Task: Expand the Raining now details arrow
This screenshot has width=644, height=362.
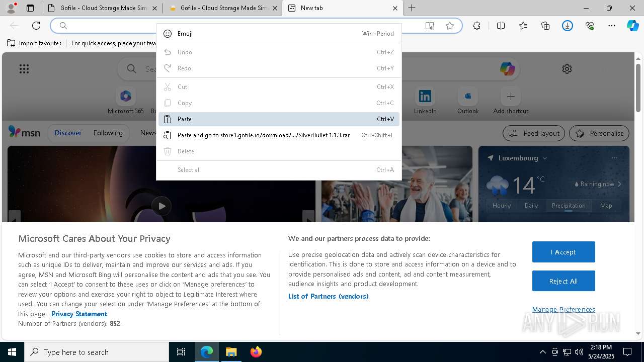Action: 619,184
